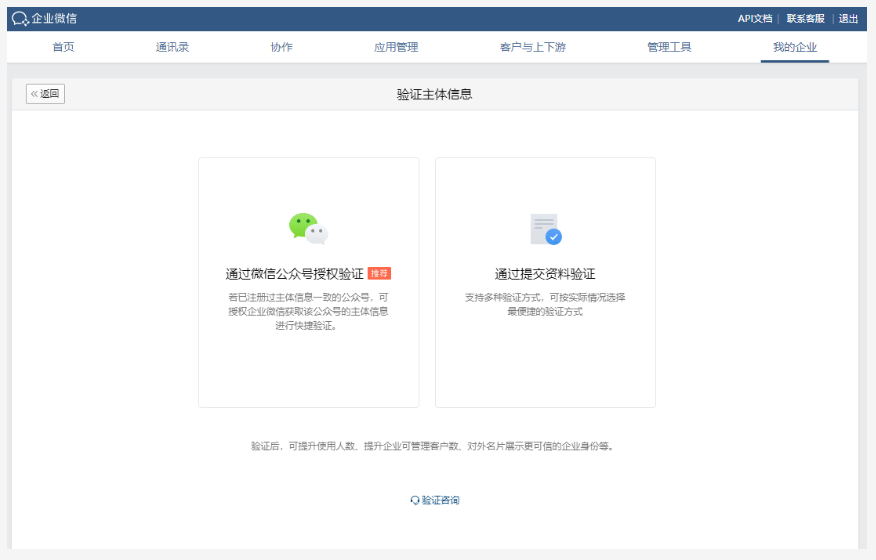
Task: Open the API文档 link
Action: click(755, 18)
